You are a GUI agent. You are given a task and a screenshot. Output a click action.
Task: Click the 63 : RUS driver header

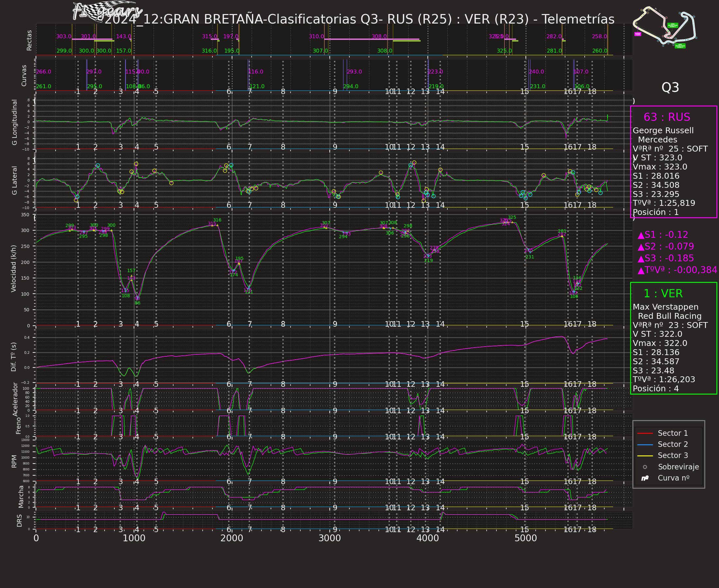coord(666,117)
